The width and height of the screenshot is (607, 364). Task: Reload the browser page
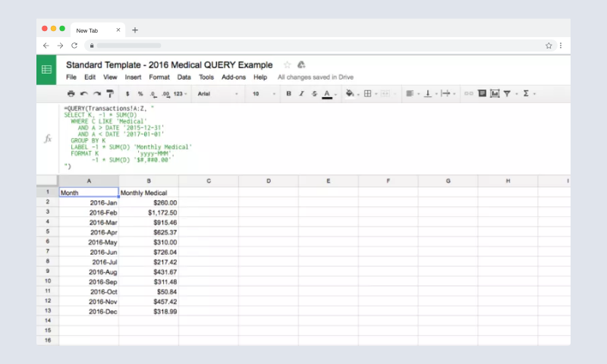click(74, 45)
